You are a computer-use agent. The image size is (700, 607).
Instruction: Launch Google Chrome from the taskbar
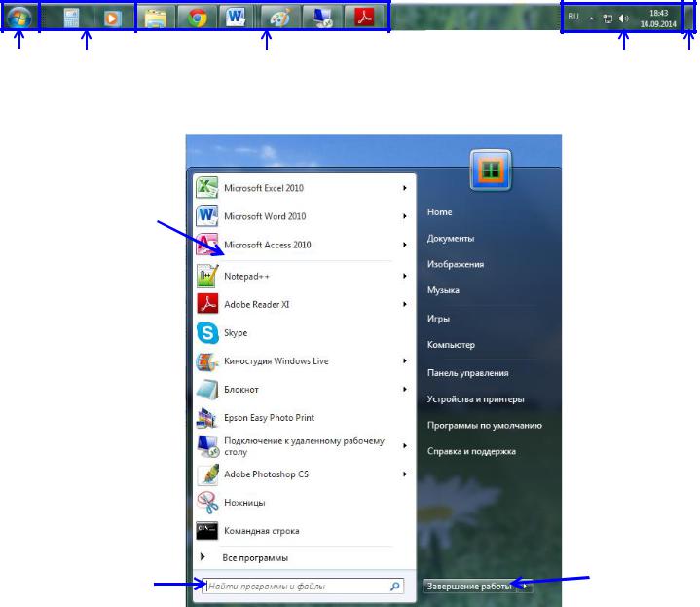coord(197,18)
